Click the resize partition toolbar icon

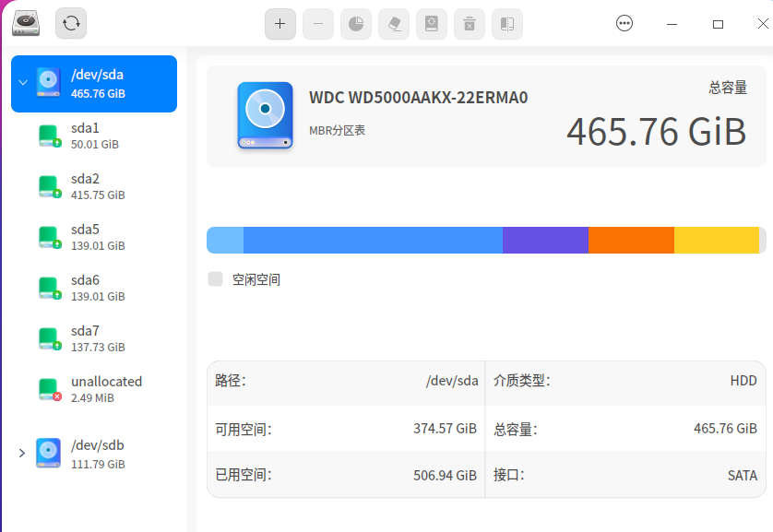pyautogui.click(x=507, y=24)
